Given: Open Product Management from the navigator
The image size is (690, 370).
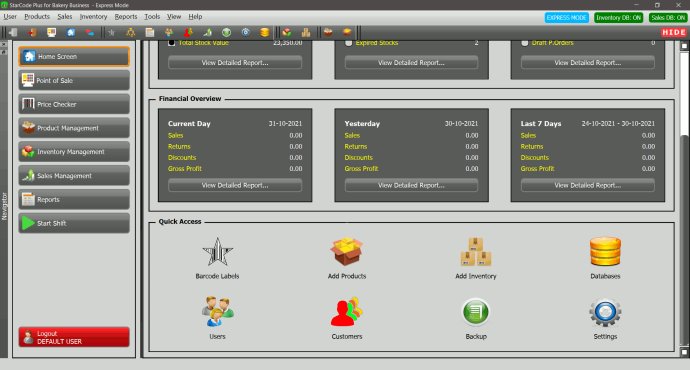Looking at the screenshot, I should tap(74, 128).
